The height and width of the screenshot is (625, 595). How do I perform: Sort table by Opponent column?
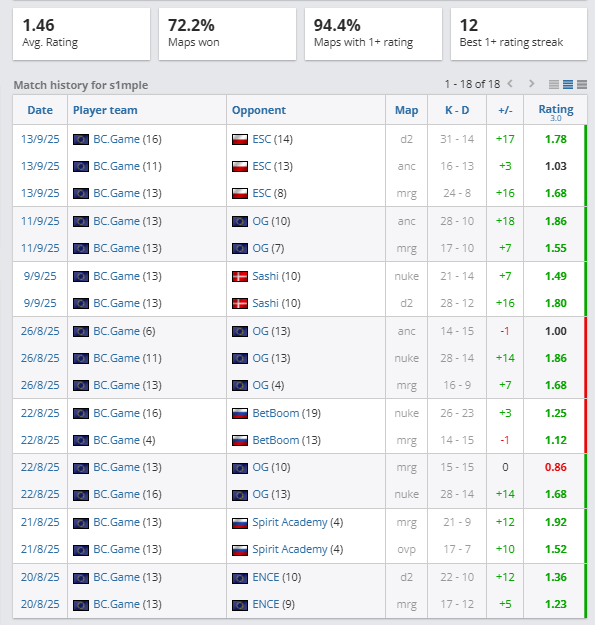pyautogui.click(x=259, y=110)
